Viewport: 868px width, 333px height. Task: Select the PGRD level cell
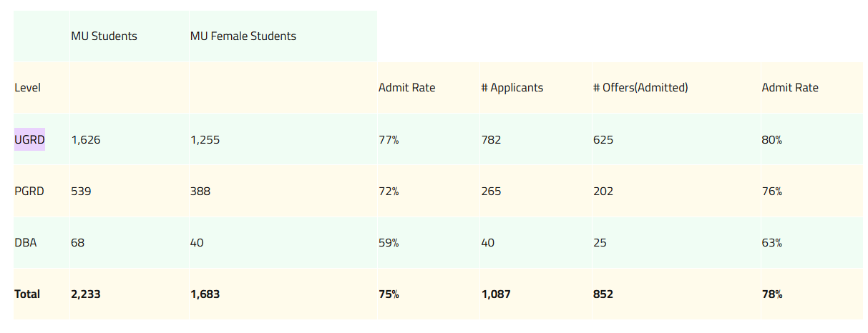click(x=29, y=192)
